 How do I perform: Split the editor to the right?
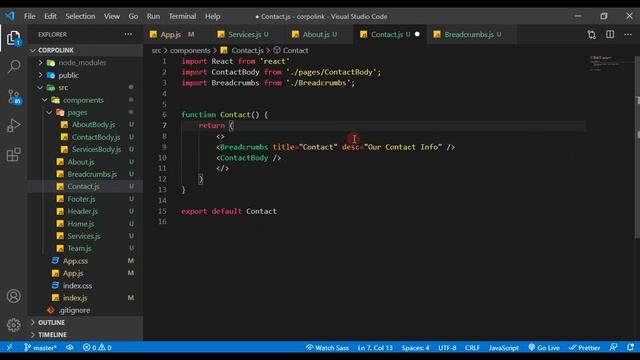[x=610, y=35]
